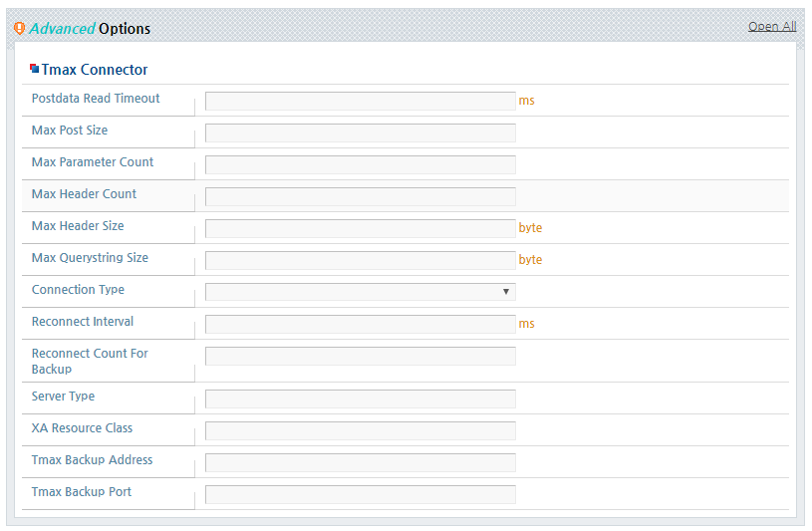Focus the Max Post Size input field
Viewport: 812px width, 531px height.
click(361, 133)
